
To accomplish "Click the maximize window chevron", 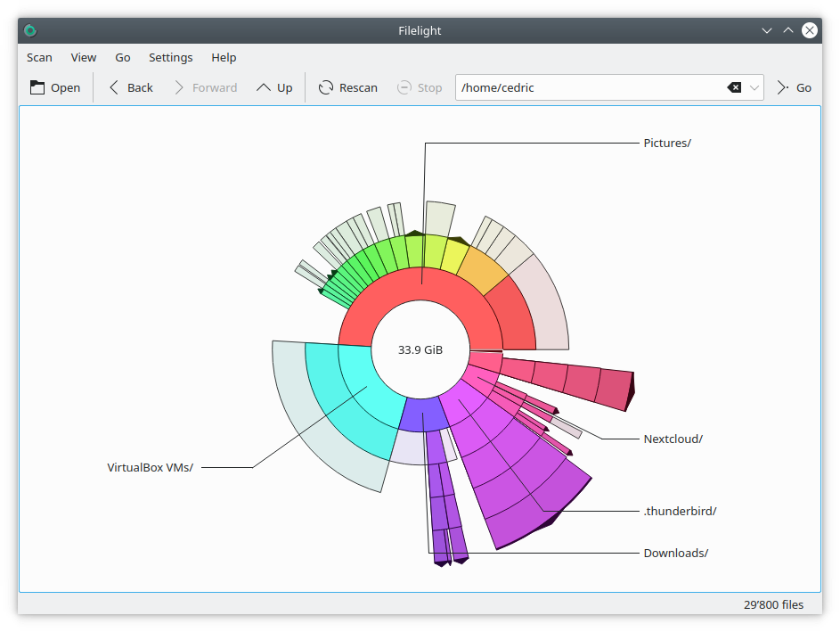I will point(788,30).
